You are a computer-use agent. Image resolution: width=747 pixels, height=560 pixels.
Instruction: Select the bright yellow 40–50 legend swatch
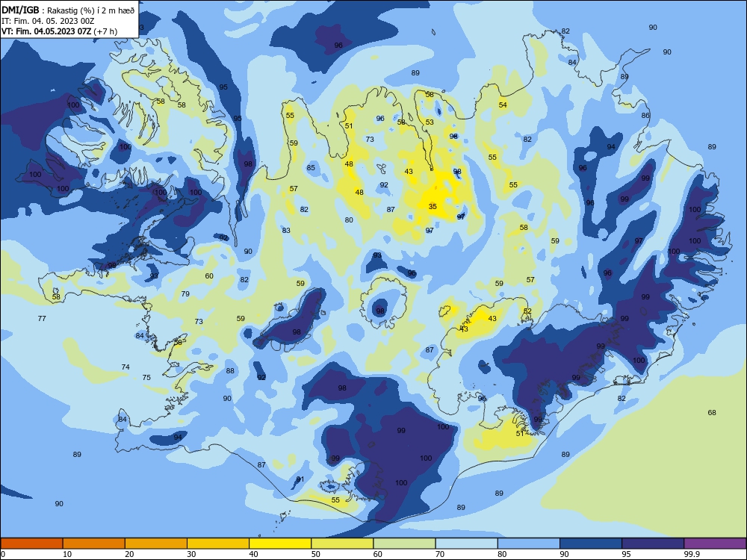coord(280,544)
